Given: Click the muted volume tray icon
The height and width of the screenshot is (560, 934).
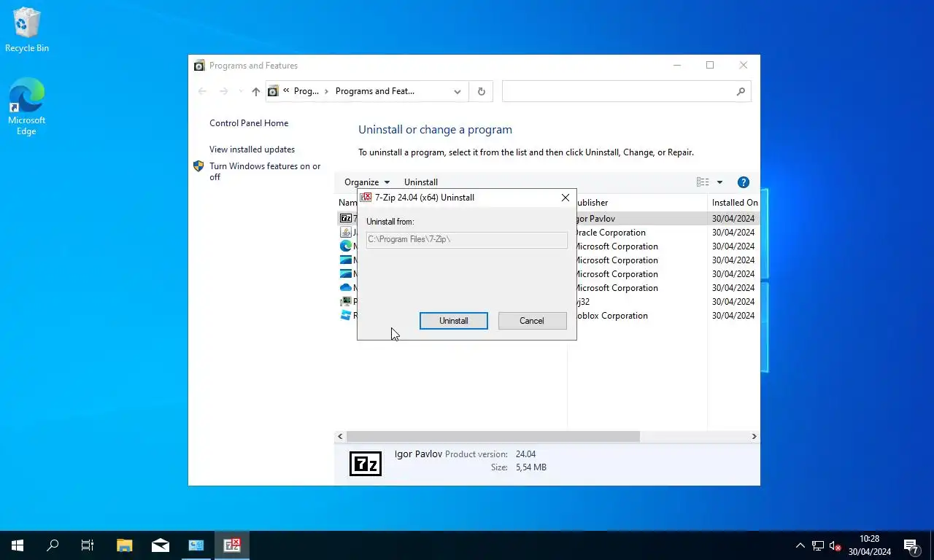Looking at the screenshot, I should (x=835, y=545).
